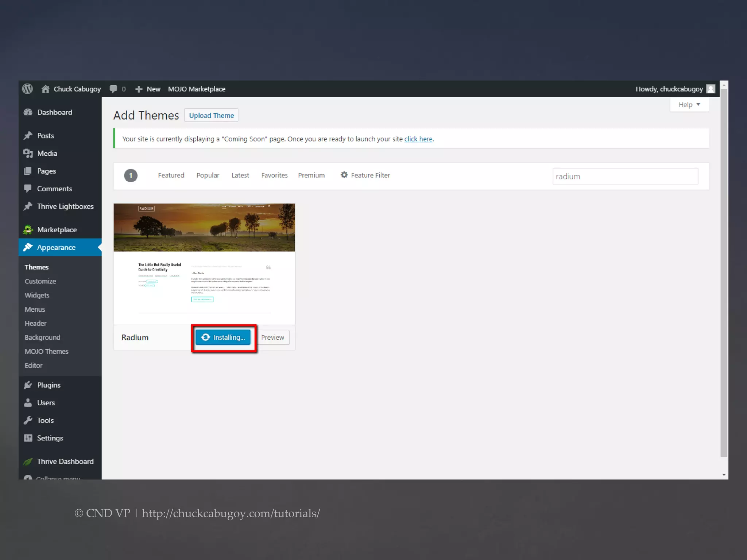The width and height of the screenshot is (747, 560).
Task: Click the Users person icon
Action: pos(28,402)
